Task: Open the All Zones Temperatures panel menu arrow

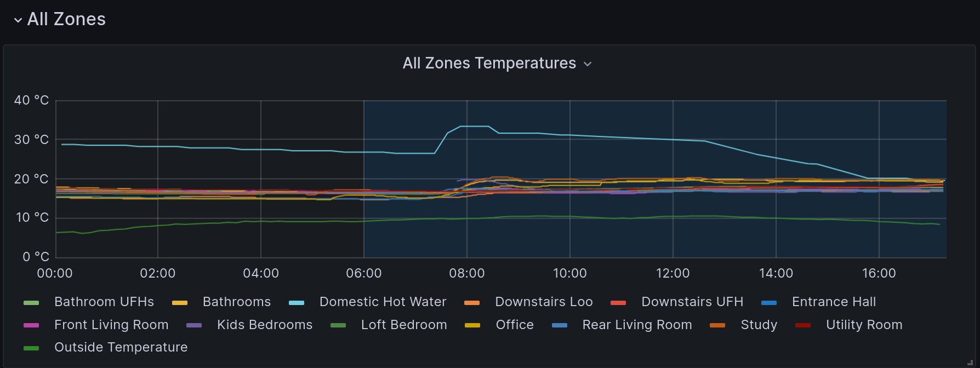Action: coord(588,64)
